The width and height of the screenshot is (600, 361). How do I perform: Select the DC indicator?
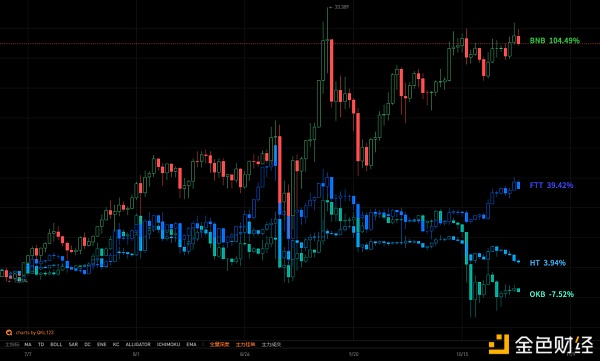tap(88, 345)
